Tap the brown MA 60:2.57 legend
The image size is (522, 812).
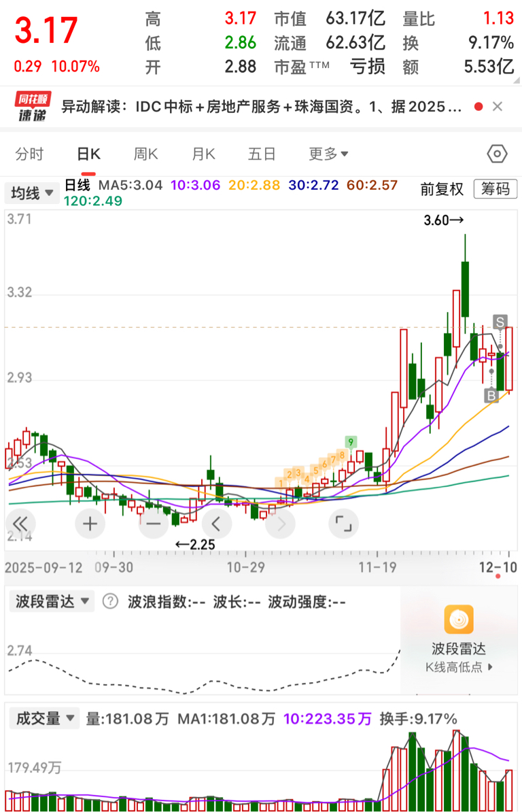pos(372,185)
